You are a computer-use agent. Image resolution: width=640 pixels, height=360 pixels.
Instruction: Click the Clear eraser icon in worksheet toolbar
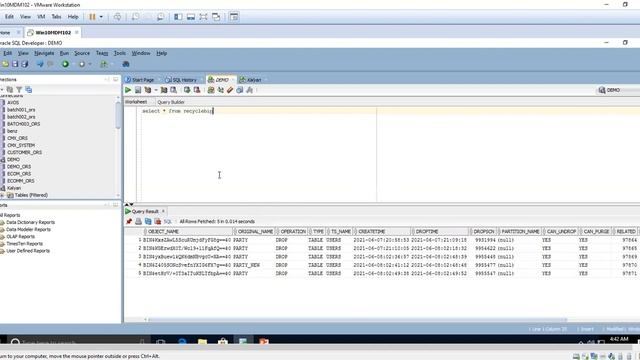230,90
